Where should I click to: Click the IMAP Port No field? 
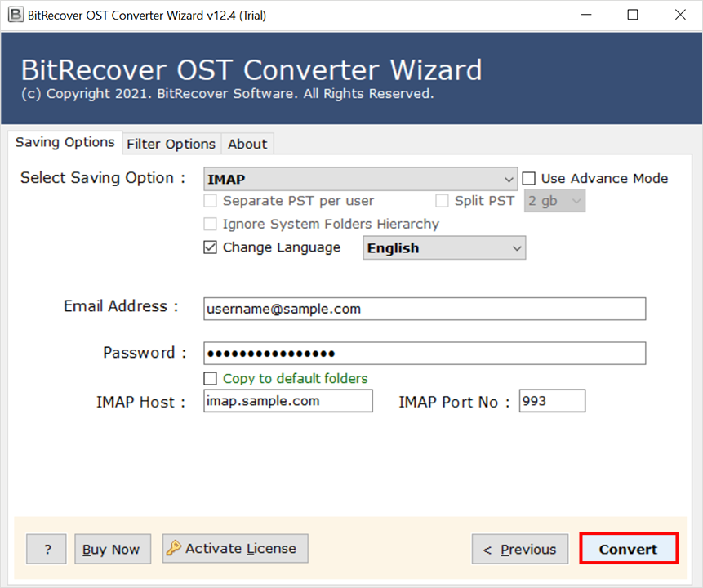point(552,401)
